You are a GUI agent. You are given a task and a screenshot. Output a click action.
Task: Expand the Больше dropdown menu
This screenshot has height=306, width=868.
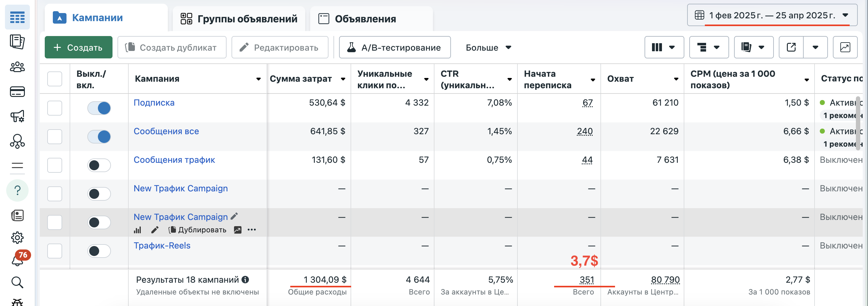pos(488,47)
